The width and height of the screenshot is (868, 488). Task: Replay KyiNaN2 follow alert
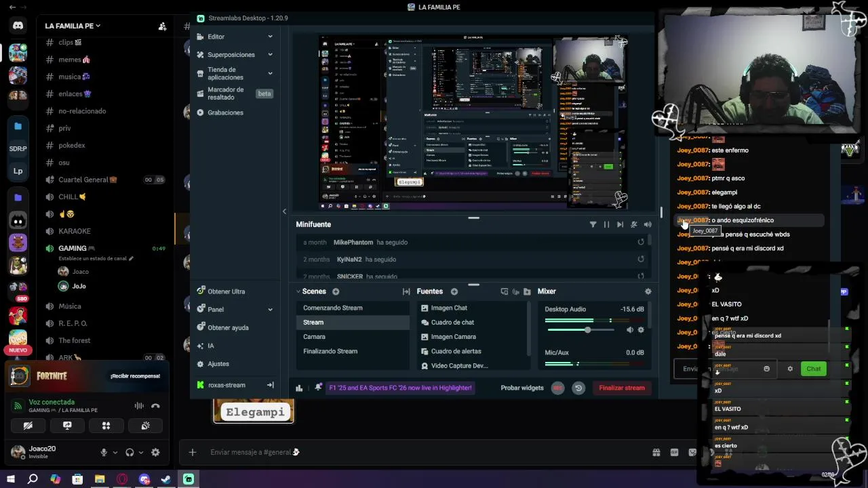click(x=641, y=259)
